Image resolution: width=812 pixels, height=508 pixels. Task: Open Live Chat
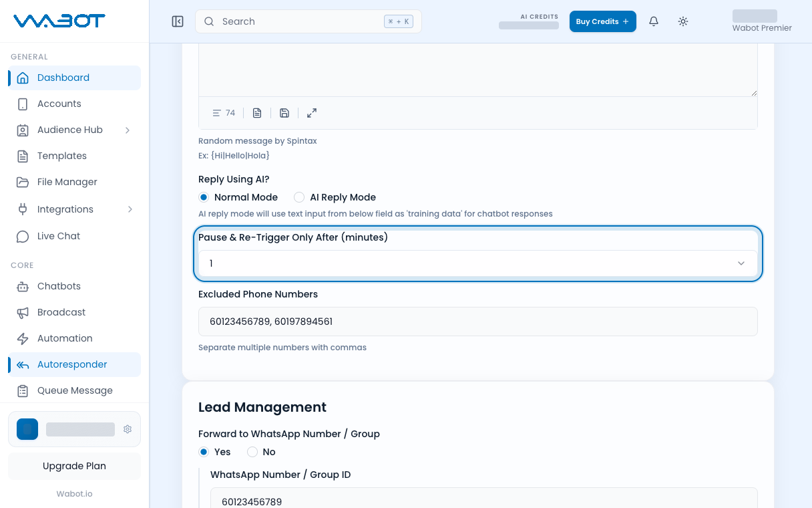[74, 236]
